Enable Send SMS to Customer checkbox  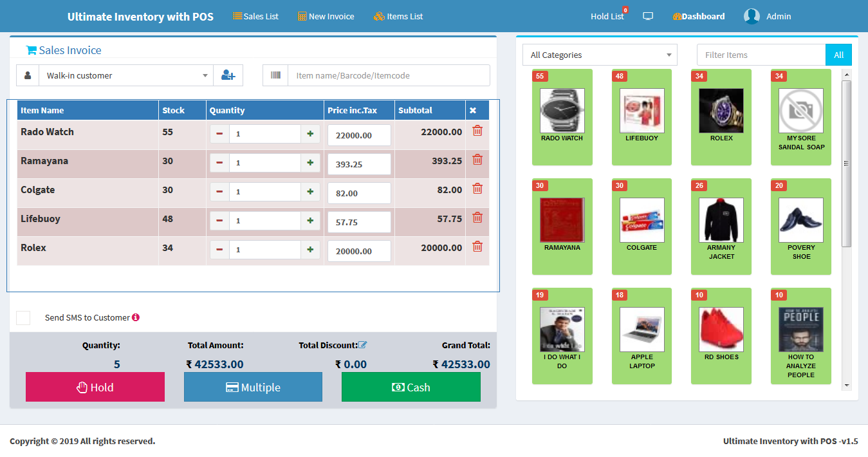[23, 318]
